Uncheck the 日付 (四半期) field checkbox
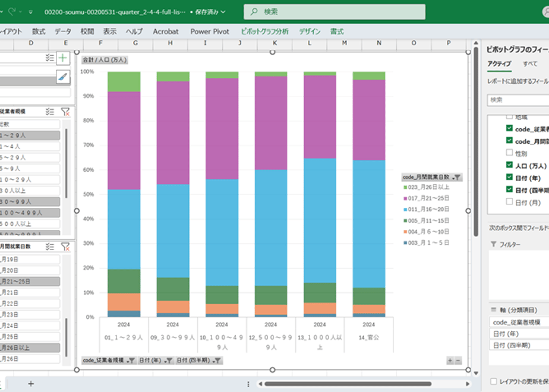Image resolution: width=549 pixels, height=392 pixels. click(509, 189)
